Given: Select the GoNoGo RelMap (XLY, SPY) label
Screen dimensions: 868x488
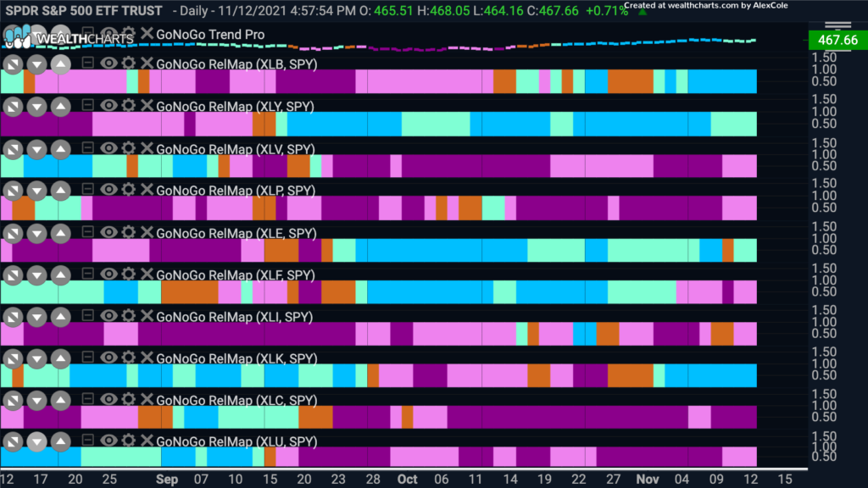Looking at the screenshot, I should [x=236, y=106].
